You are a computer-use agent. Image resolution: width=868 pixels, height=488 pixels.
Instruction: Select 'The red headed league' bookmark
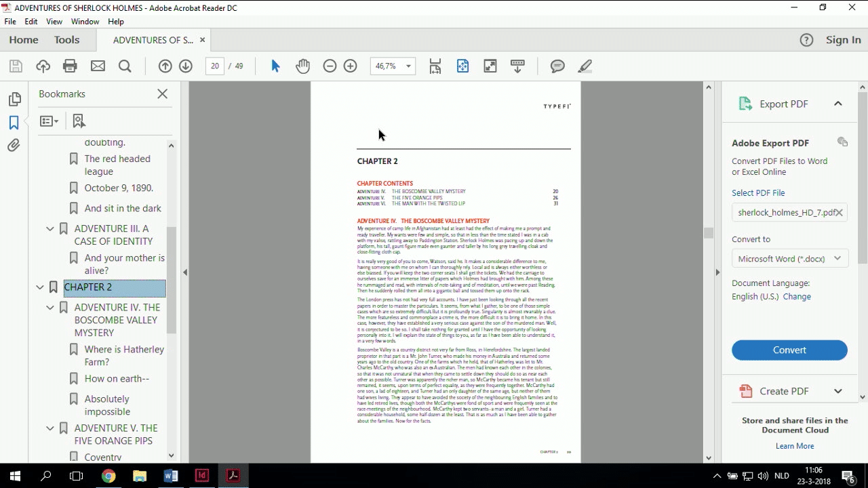click(117, 165)
